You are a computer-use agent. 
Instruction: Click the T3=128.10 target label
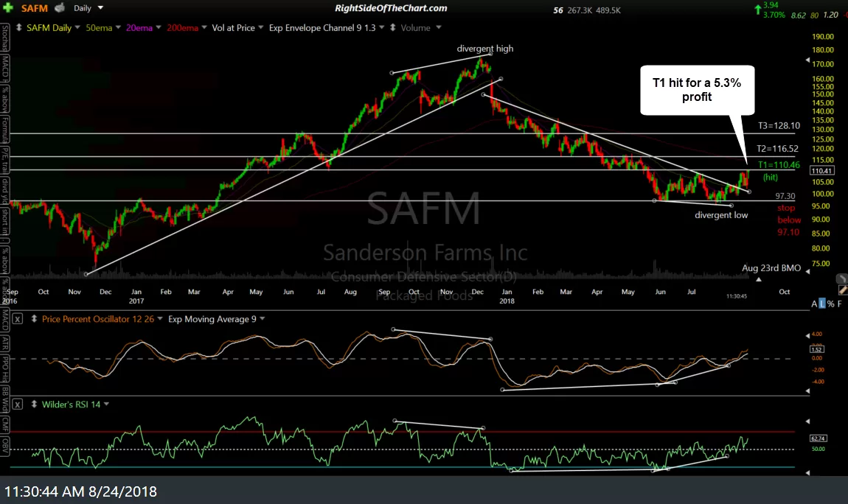(779, 125)
